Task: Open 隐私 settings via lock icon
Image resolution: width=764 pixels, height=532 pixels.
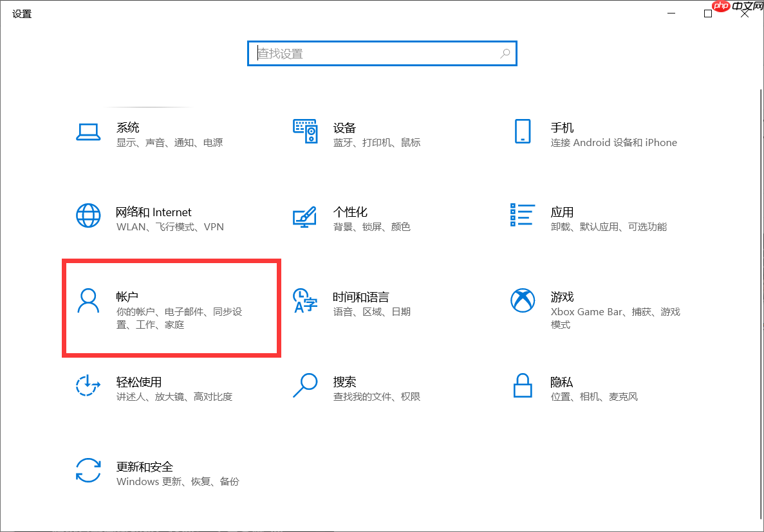Action: click(x=522, y=385)
